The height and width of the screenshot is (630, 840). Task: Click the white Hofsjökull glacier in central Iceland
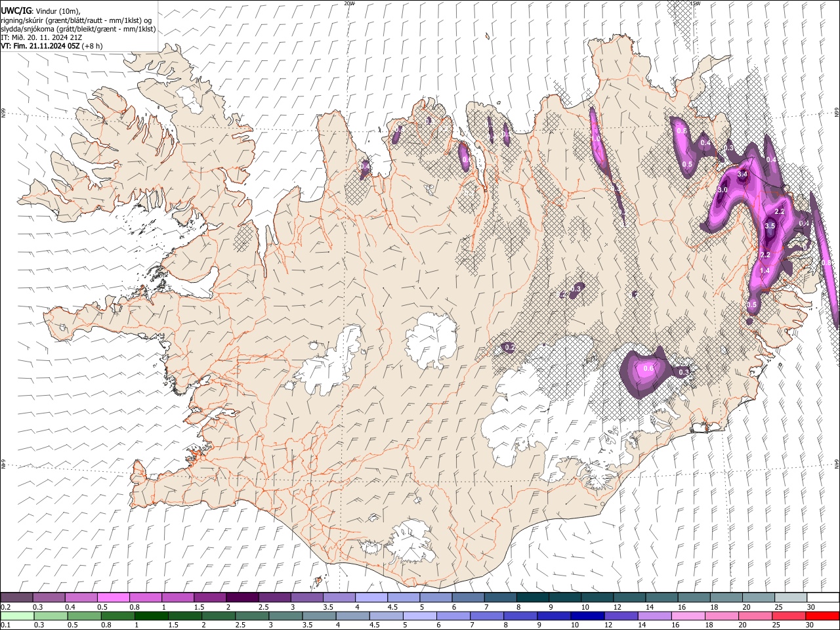[x=431, y=341]
